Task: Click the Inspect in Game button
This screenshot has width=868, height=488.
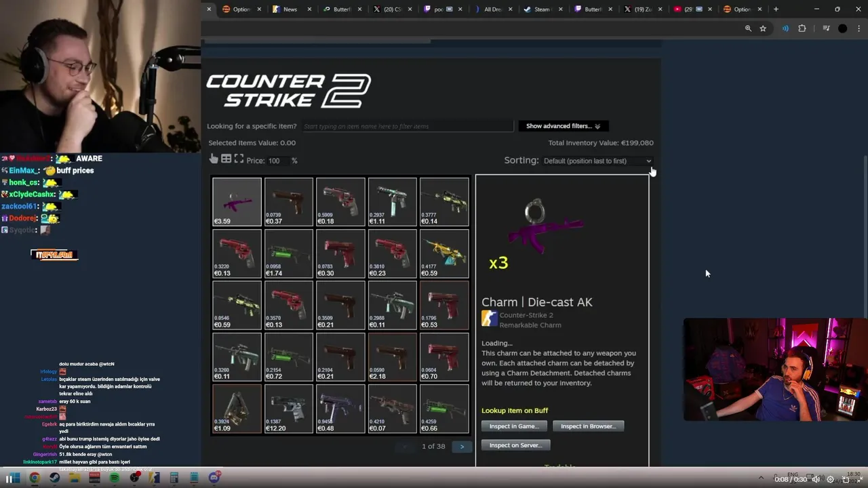Action: pos(513,426)
